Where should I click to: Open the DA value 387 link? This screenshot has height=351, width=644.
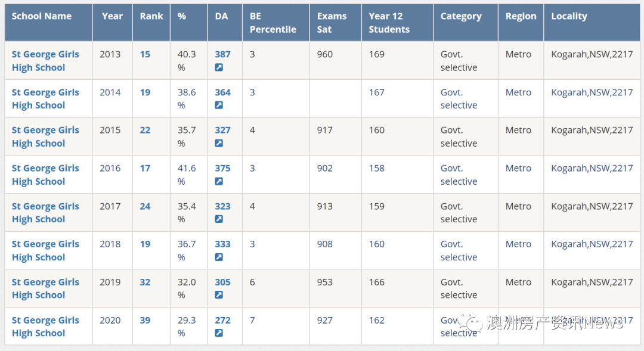(x=222, y=54)
